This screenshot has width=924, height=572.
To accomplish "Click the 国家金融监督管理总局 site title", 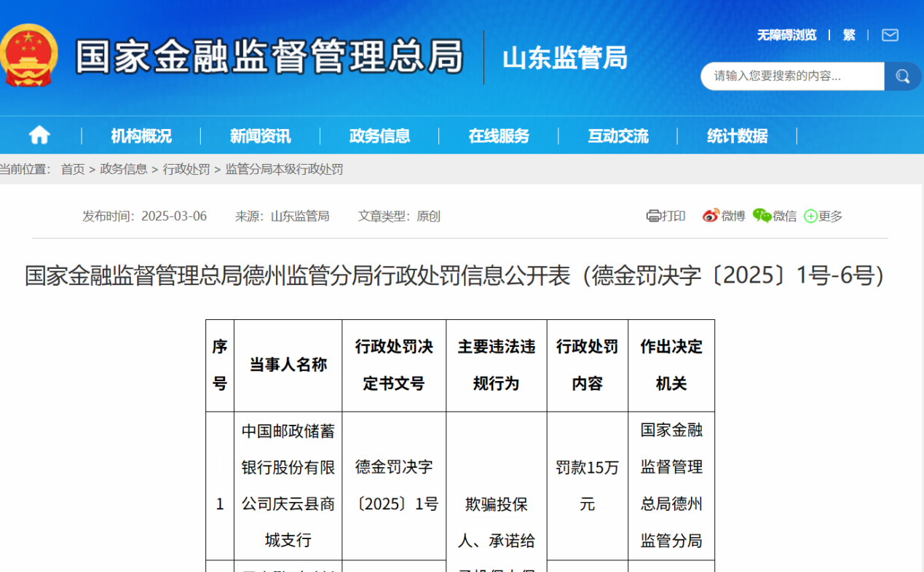I will tap(269, 56).
